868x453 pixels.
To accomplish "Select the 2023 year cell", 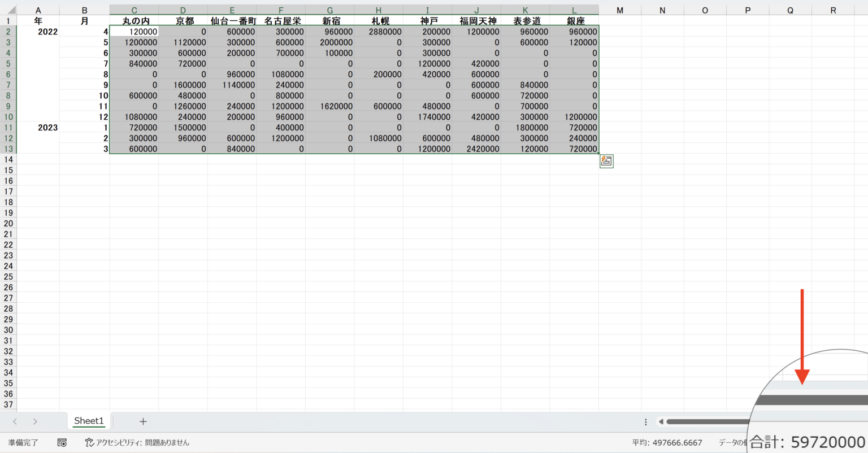I will tap(38, 128).
